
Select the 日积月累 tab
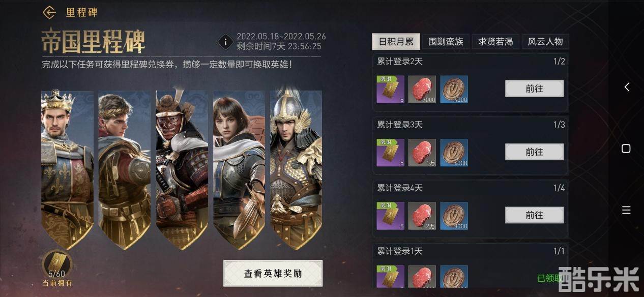[396, 42]
